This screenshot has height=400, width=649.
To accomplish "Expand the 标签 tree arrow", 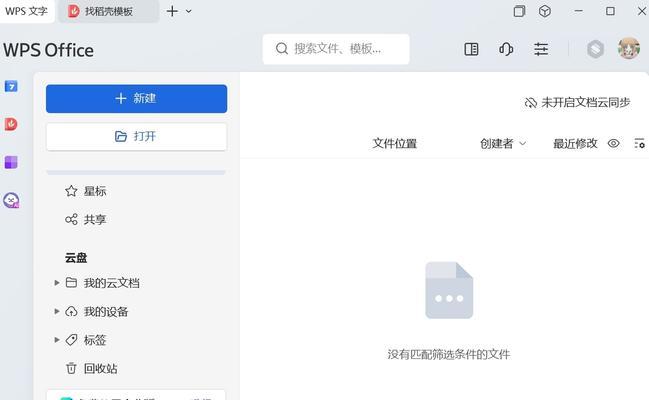I will (57, 340).
